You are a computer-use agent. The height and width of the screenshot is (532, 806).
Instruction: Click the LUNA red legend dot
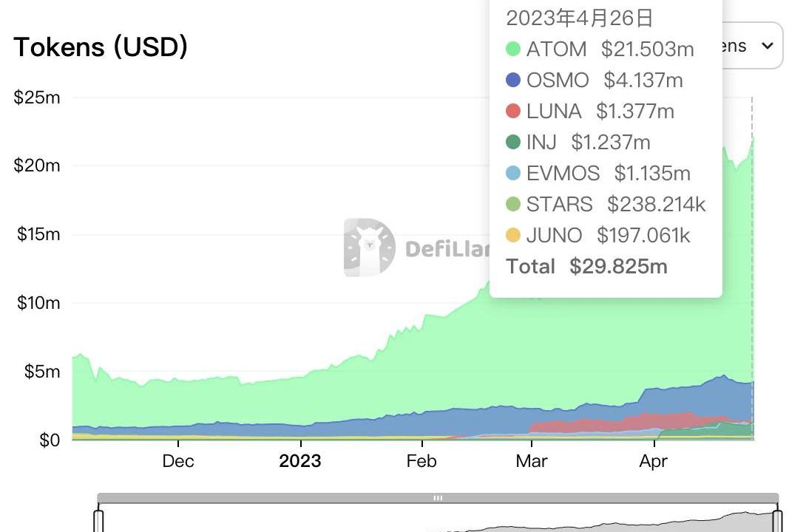click(513, 112)
